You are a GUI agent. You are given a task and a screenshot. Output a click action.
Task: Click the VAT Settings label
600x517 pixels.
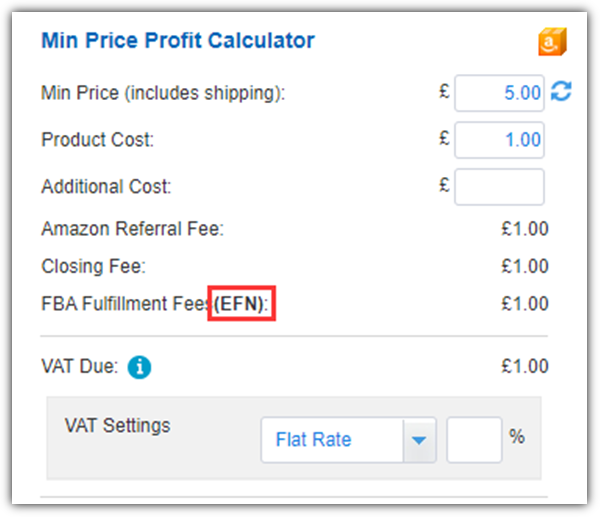[117, 426]
